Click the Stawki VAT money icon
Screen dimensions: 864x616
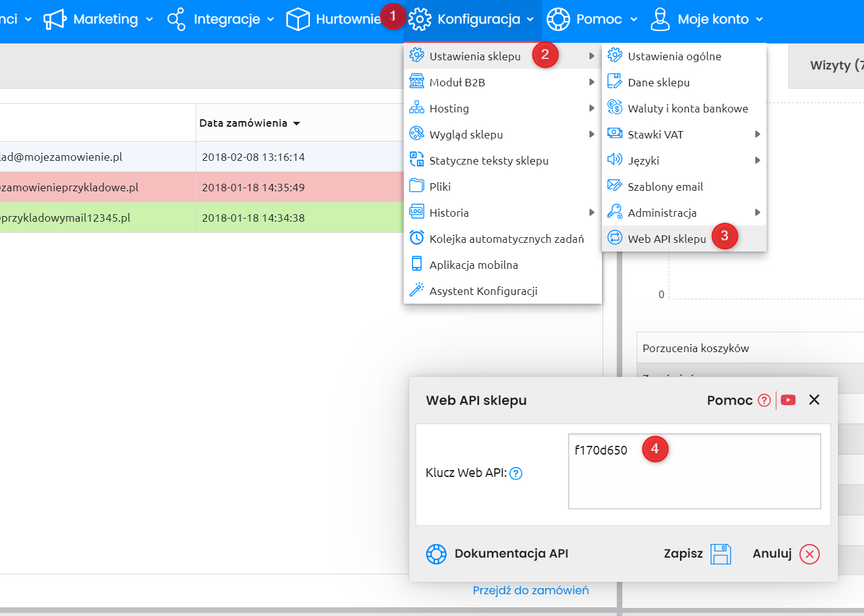click(615, 134)
